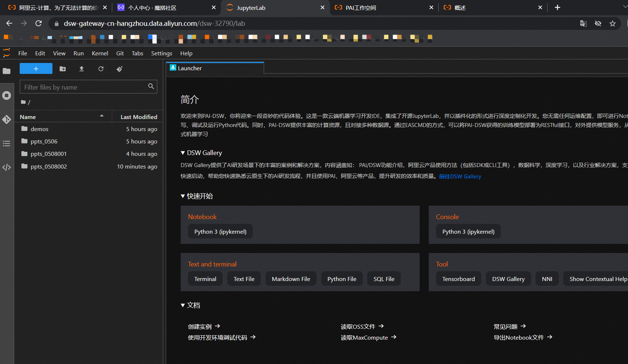The height and width of the screenshot is (364, 628).
Task: Open the View menu
Action: point(59,53)
